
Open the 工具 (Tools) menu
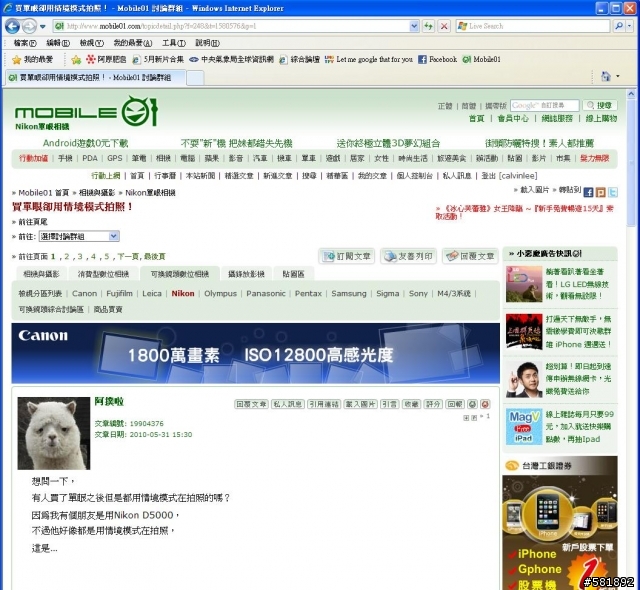click(x=174, y=43)
